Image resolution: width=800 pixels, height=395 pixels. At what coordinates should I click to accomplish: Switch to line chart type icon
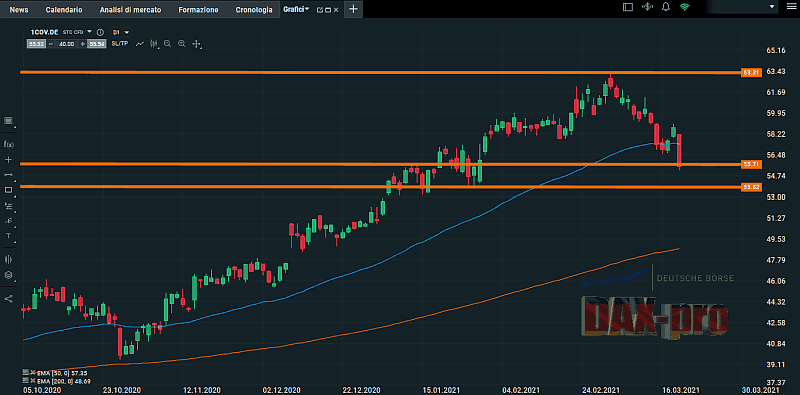pyautogui.click(x=140, y=44)
